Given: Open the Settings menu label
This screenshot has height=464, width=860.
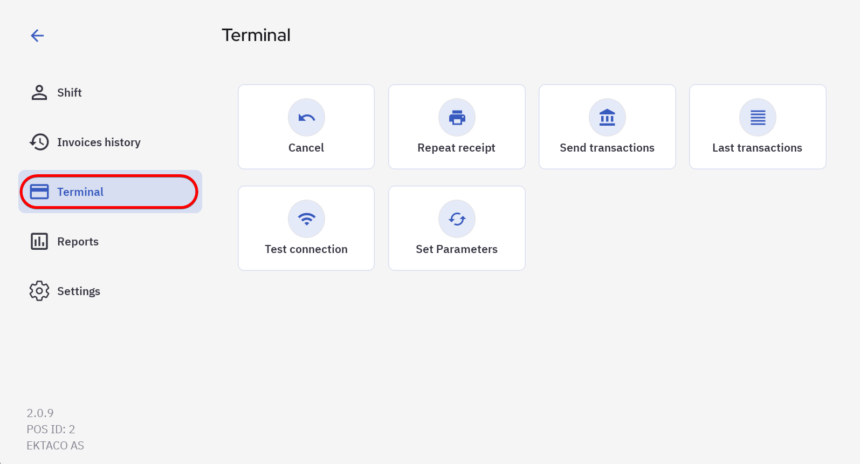Looking at the screenshot, I should pos(78,291).
